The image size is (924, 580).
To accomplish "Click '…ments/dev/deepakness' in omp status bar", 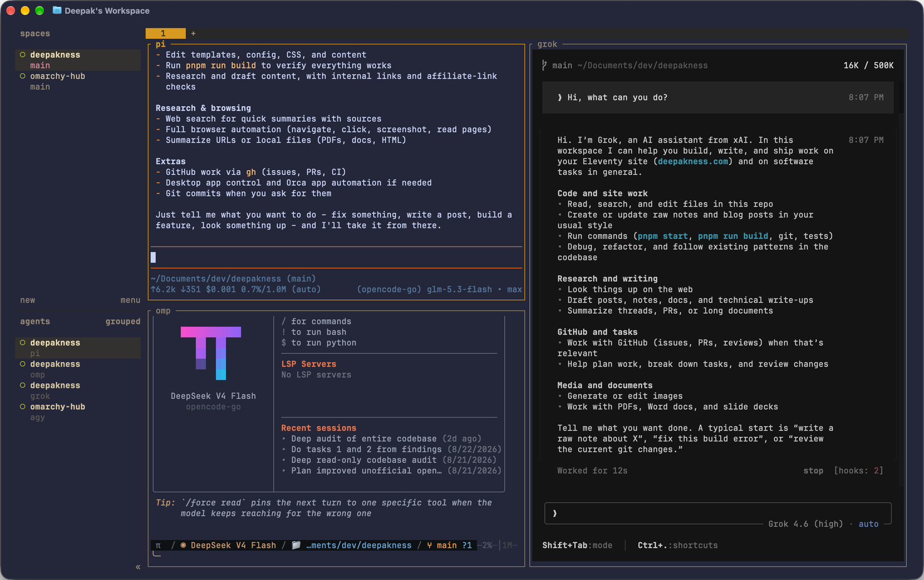I will point(359,545).
